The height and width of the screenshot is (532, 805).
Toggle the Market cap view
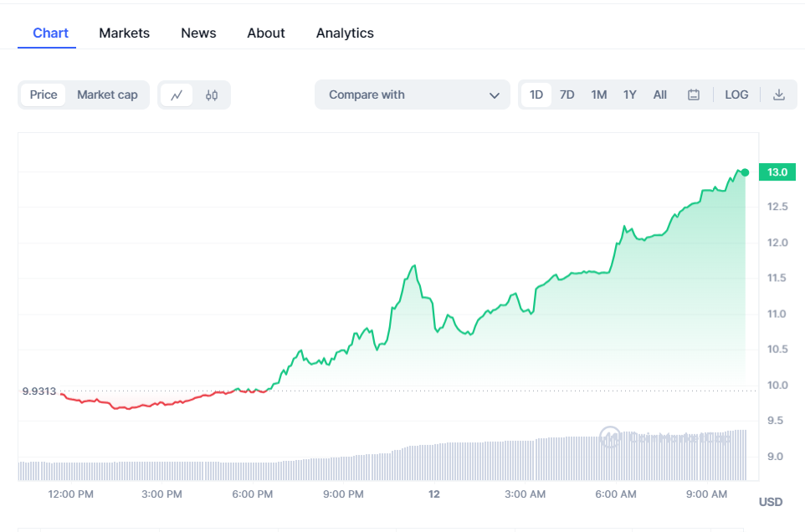pyautogui.click(x=107, y=95)
